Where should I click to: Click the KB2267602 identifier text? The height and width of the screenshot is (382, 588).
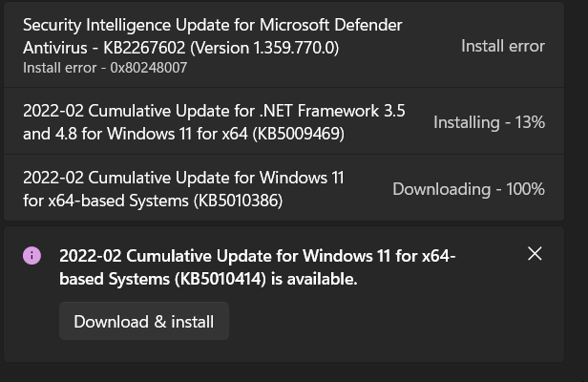click(x=139, y=47)
